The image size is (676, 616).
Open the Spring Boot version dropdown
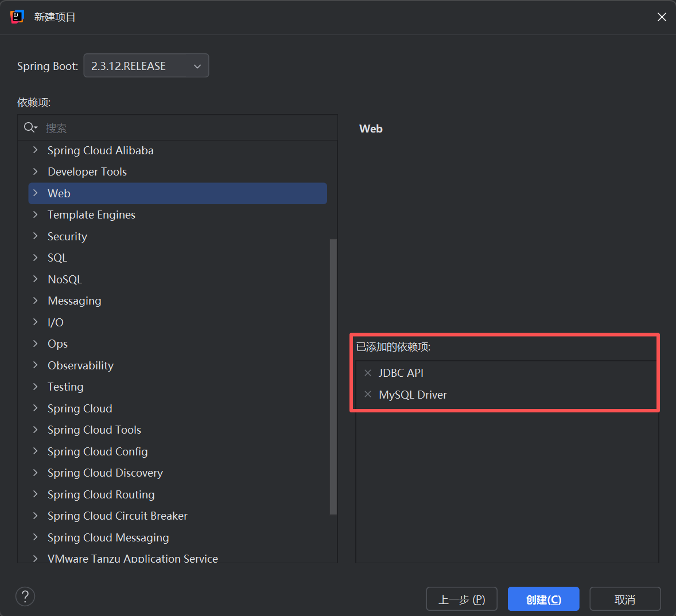point(146,65)
